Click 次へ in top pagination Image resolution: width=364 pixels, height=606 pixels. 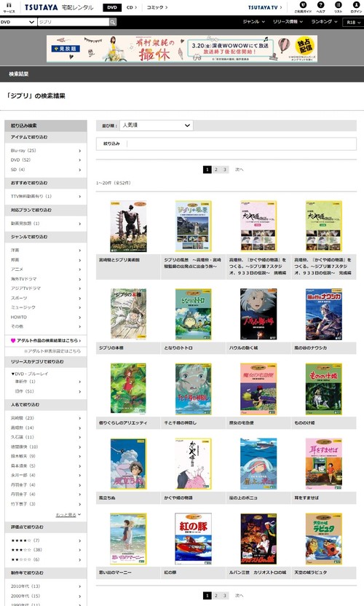point(240,169)
